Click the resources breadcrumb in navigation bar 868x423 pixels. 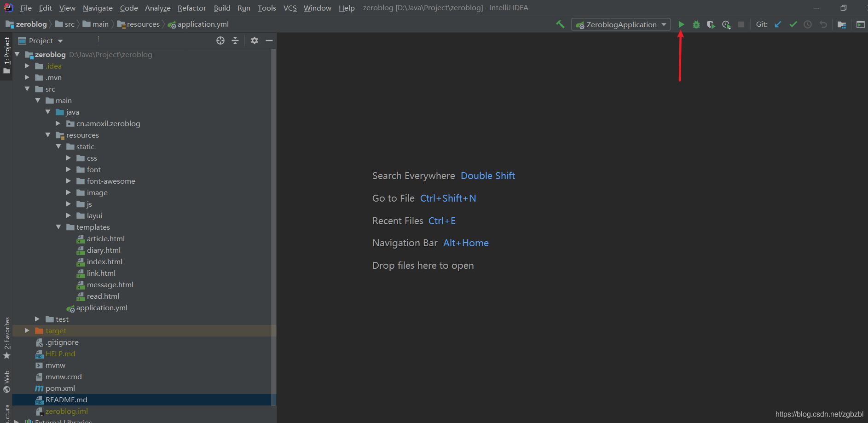139,24
